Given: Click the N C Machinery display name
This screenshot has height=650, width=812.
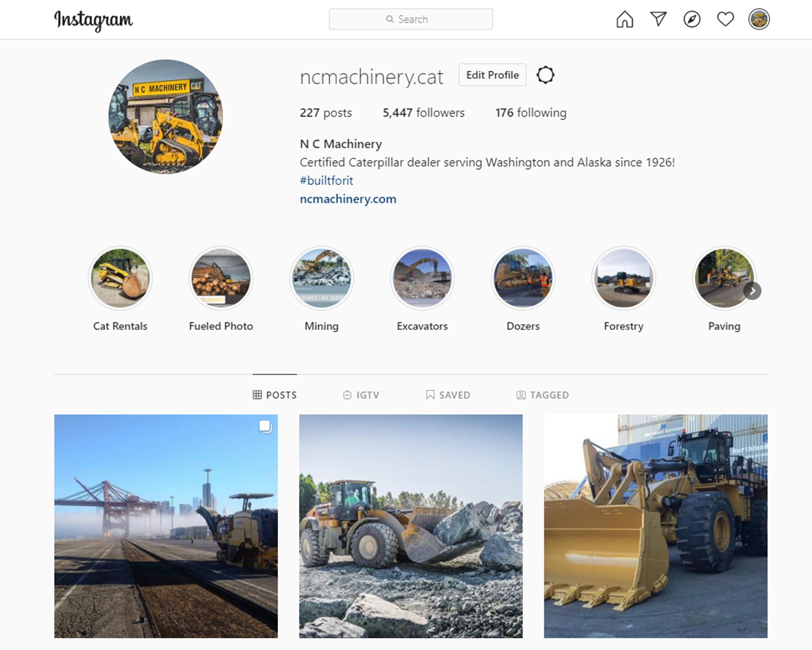Looking at the screenshot, I should pyautogui.click(x=341, y=144).
